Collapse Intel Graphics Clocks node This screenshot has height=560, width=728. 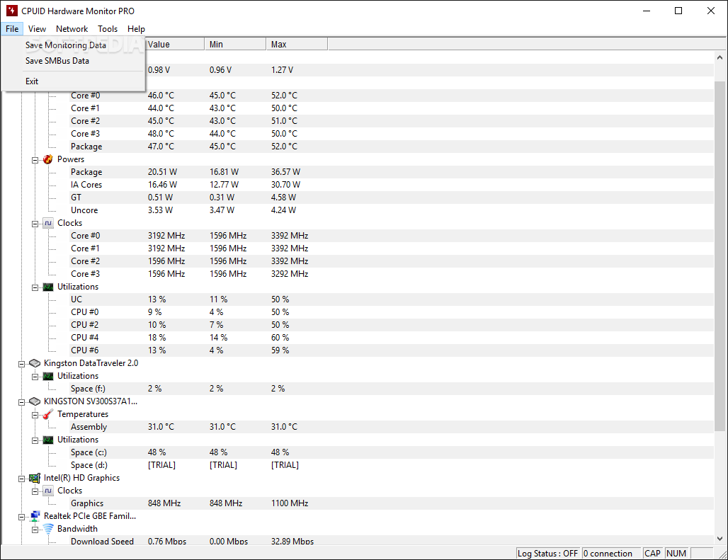coord(35,491)
